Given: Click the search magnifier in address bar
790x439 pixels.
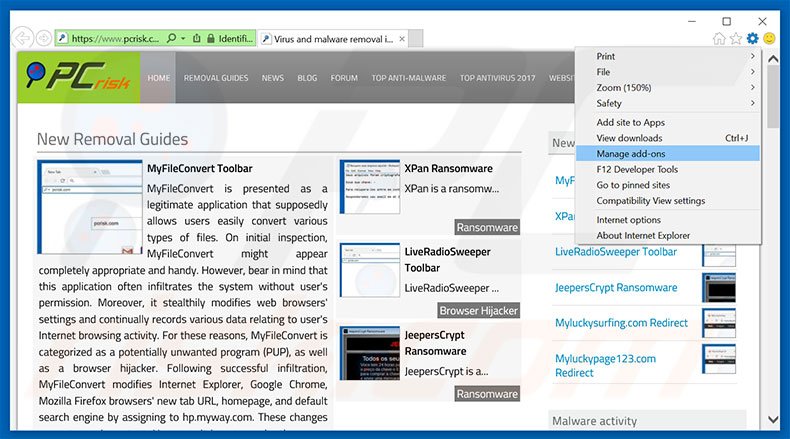Looking at the screenshot, I should [x=171, y=38].
